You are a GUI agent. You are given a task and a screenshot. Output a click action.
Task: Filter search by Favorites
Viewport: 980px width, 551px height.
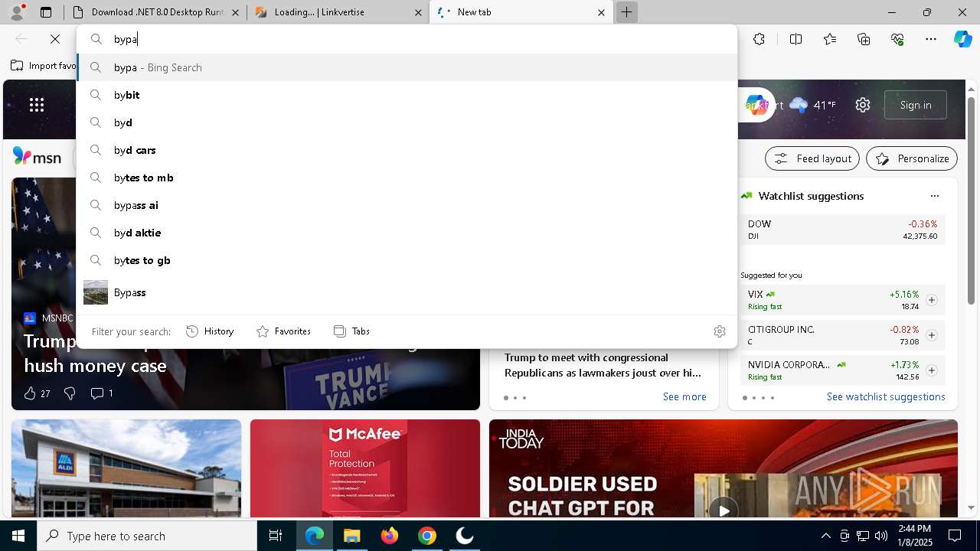pyautogui.click(x=283, y=331)
